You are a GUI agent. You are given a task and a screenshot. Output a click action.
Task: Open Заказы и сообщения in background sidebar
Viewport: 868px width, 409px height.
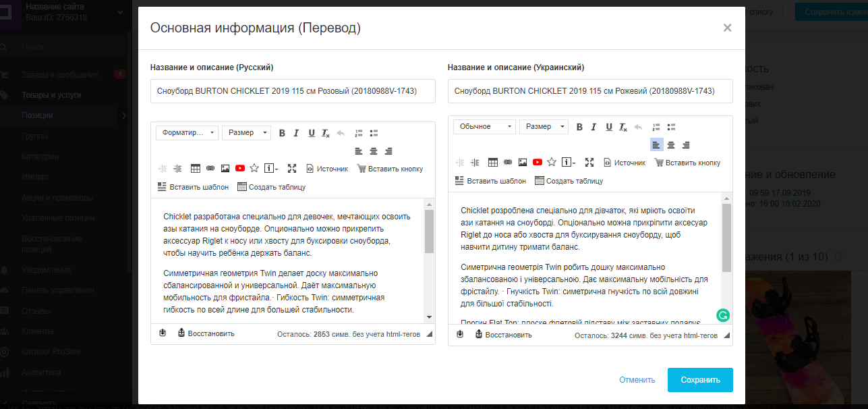59,75
